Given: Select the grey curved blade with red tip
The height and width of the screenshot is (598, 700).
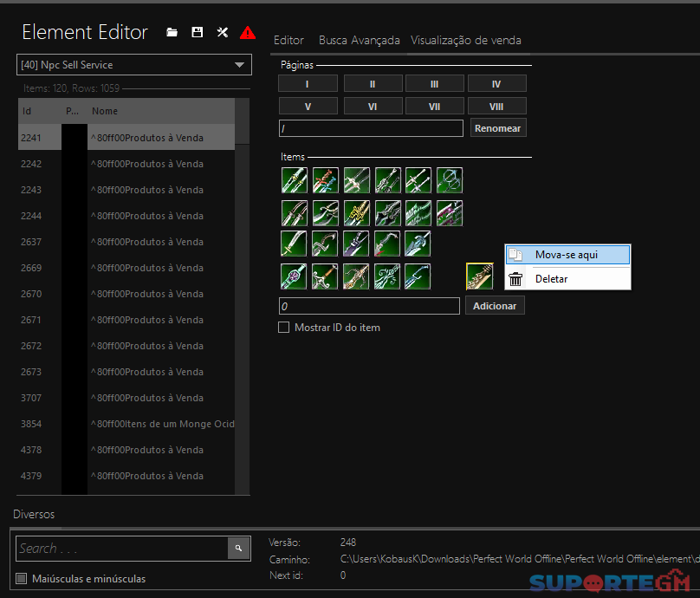Looking at the screenshot, I should pos(387,244).
